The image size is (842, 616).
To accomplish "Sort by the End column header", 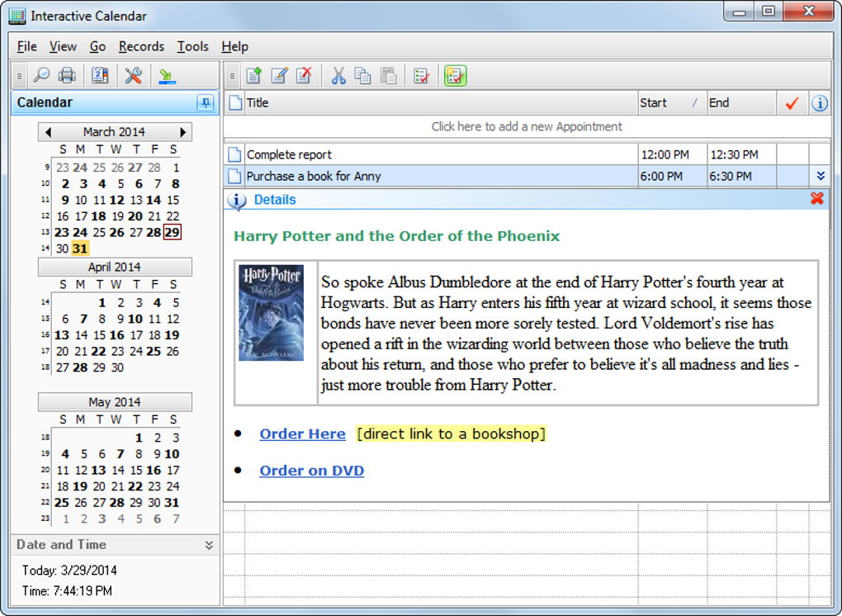I will click(741, 102).
